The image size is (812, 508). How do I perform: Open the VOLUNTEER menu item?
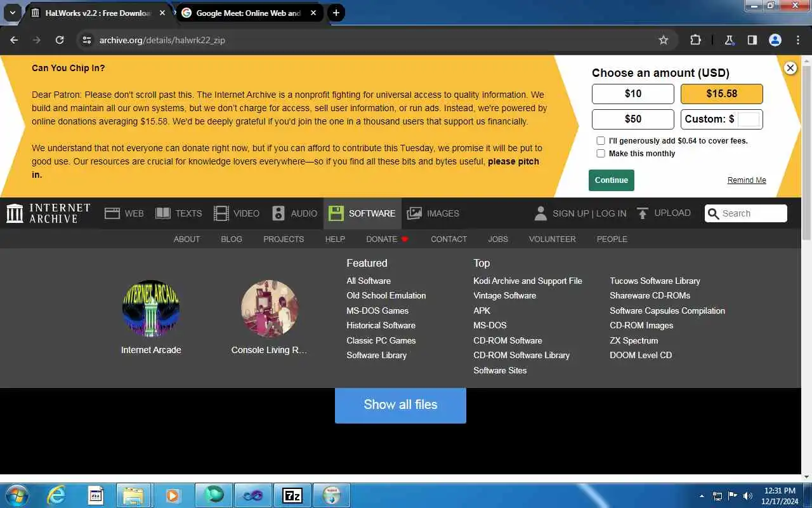click(553, 239)
